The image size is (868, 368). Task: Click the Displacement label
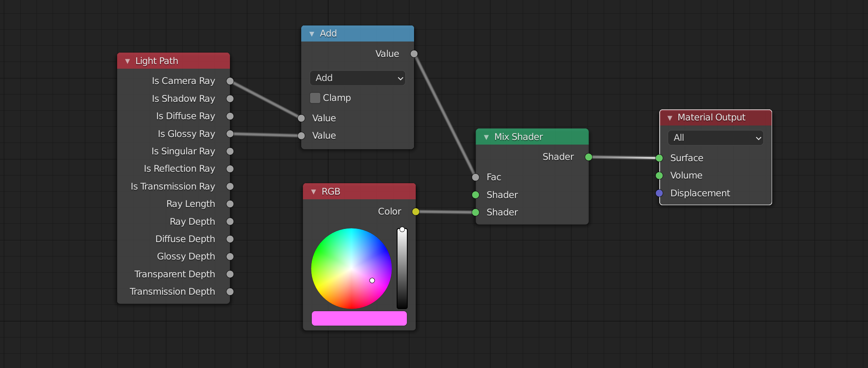[700, 193]
